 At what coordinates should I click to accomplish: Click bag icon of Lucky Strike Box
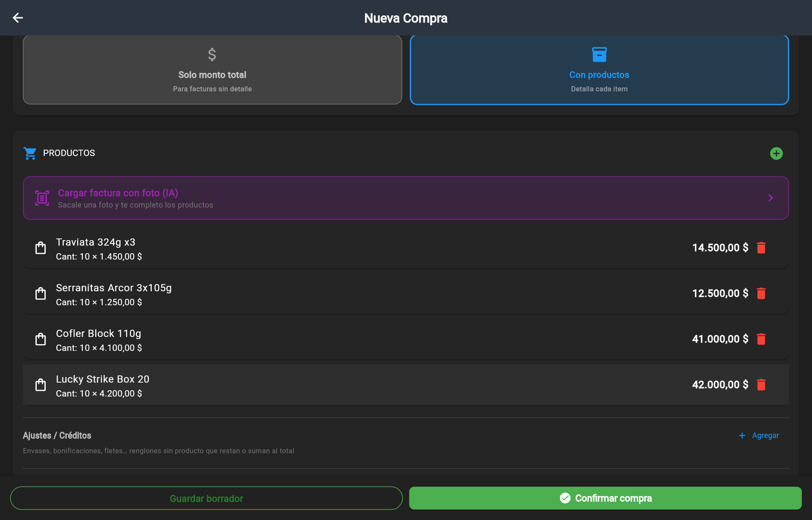pyautogui.click(x=41, y=385)
